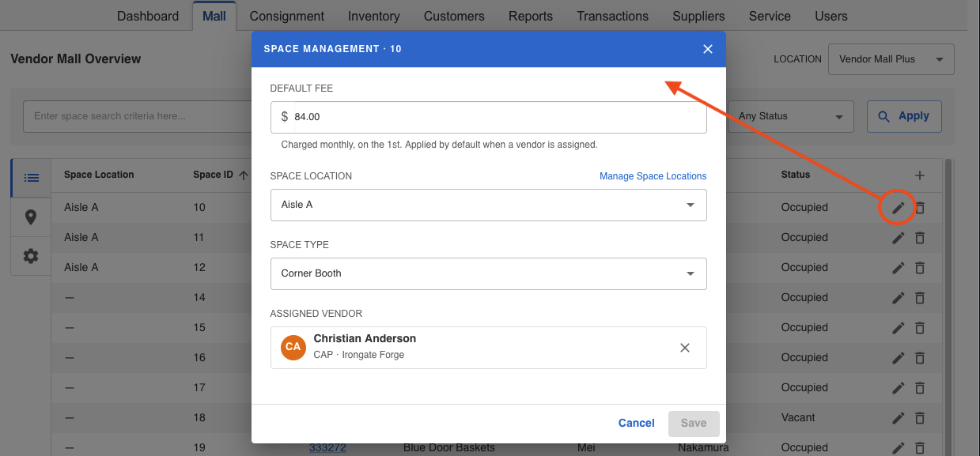Viewport: 980px width, 456px height.
Task: Delete space 14 with trash icon
Action: 920,298
